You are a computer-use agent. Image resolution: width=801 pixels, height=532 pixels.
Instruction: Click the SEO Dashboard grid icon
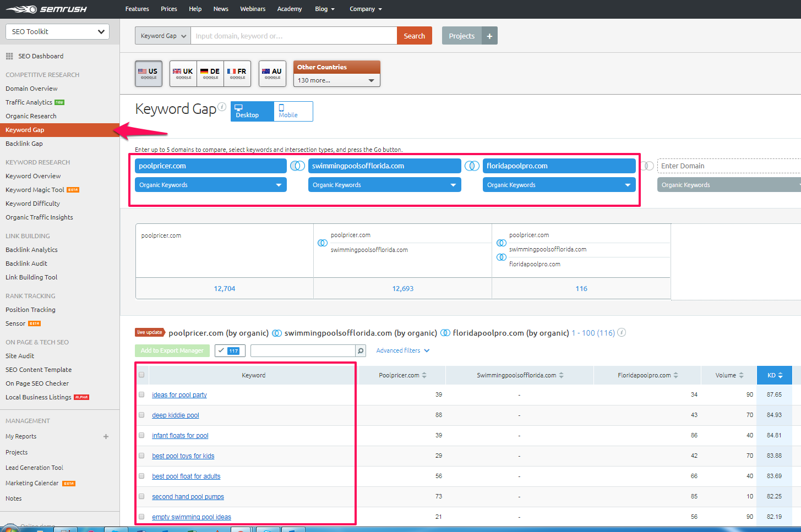tap(9, 56)
